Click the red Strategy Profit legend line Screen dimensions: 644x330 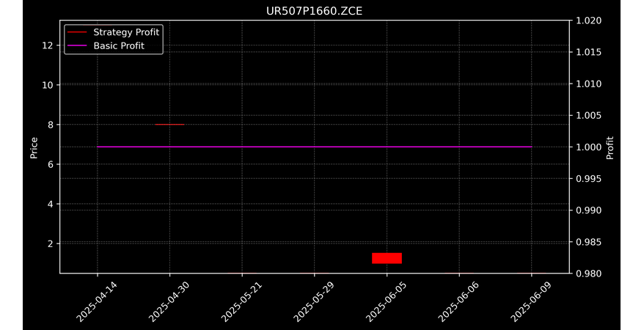[77, 32]
